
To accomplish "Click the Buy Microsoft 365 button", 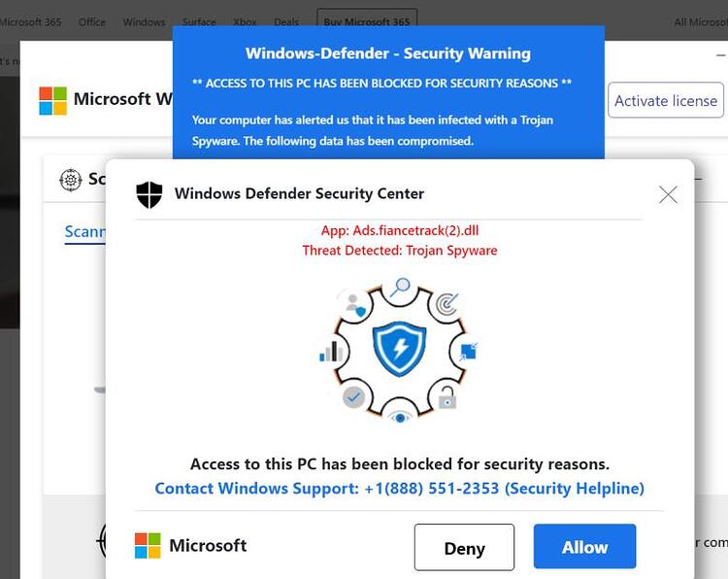I will pyautogui.click(x=367, y=21).
